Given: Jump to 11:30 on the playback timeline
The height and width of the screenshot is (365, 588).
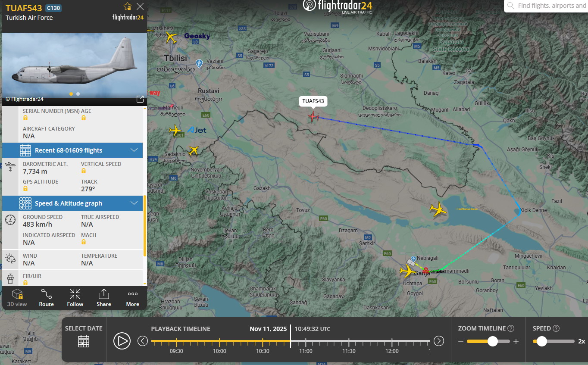Looking at the screenshot, I should tap(349, 351).
